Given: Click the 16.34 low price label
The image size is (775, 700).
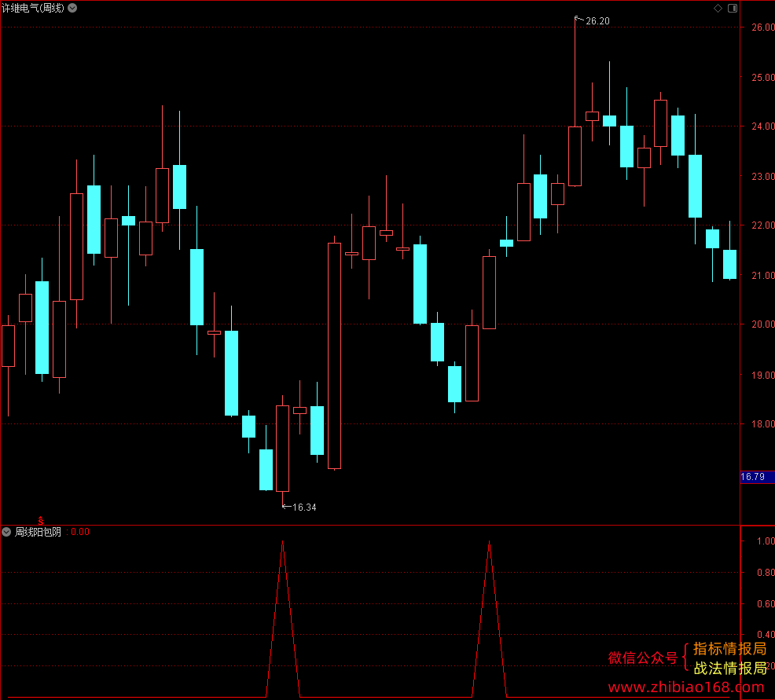Looking at the screenshot, I should [304, 508].
